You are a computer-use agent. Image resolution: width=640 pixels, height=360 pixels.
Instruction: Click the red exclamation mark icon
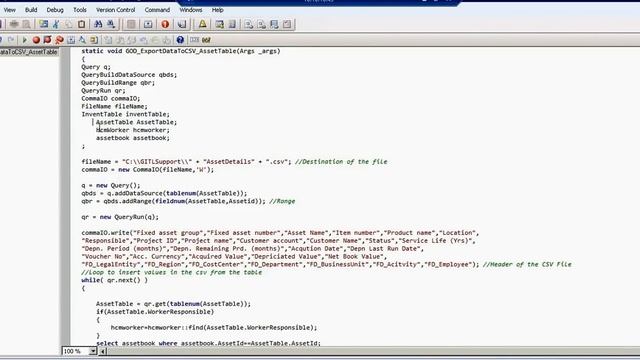pos(165,24)
